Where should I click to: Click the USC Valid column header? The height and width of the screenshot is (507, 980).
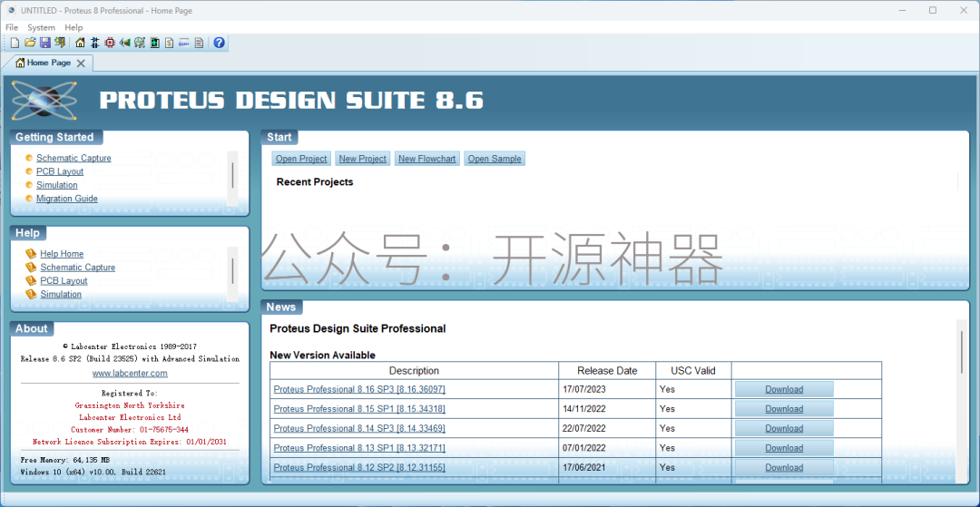693,370
